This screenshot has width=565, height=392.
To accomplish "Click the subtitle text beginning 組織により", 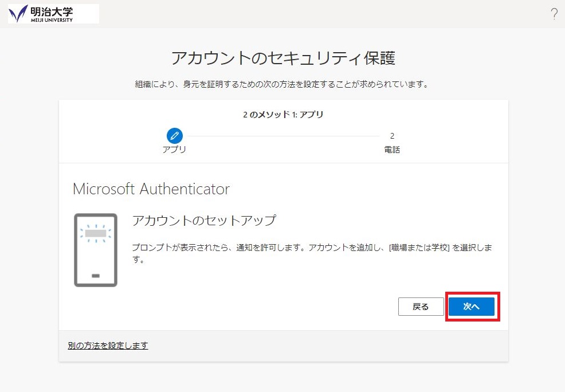I will [282, 84].
